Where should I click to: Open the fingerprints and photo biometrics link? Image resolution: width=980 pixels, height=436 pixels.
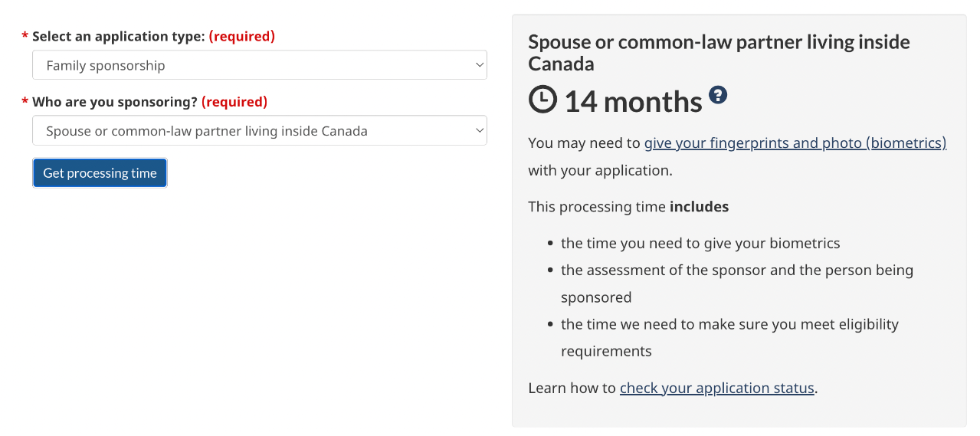coord(795,143)
